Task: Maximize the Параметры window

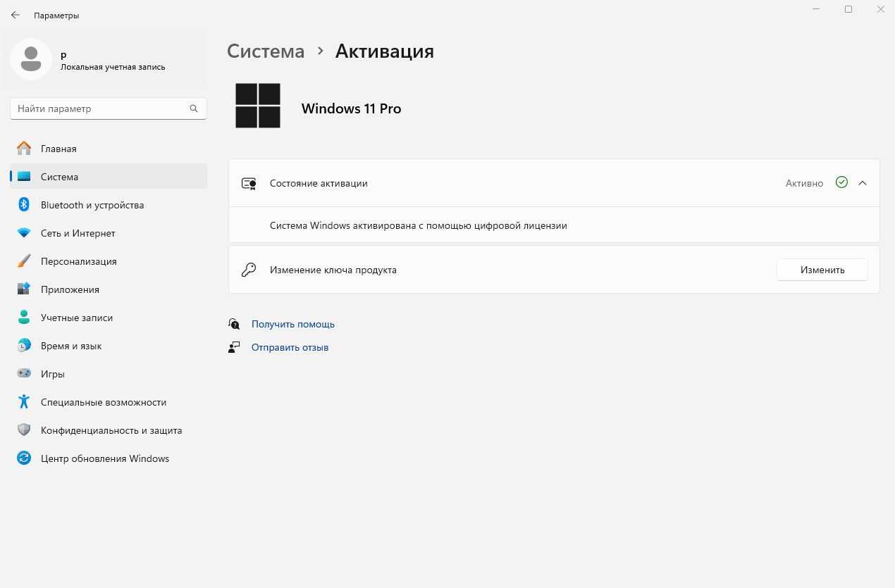Action: point(848,10)
